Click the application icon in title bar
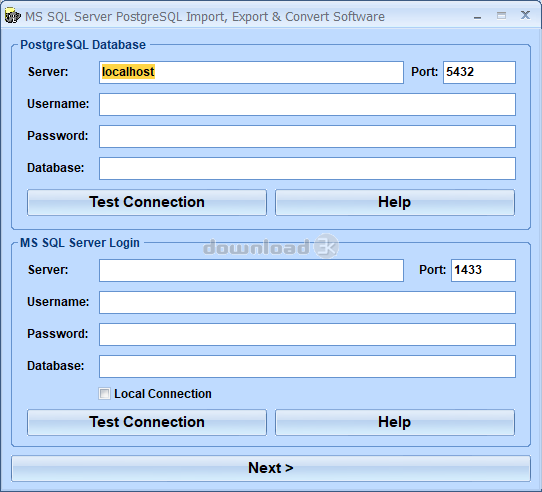This screenshot has width=542, height=492. coord(12,16)
